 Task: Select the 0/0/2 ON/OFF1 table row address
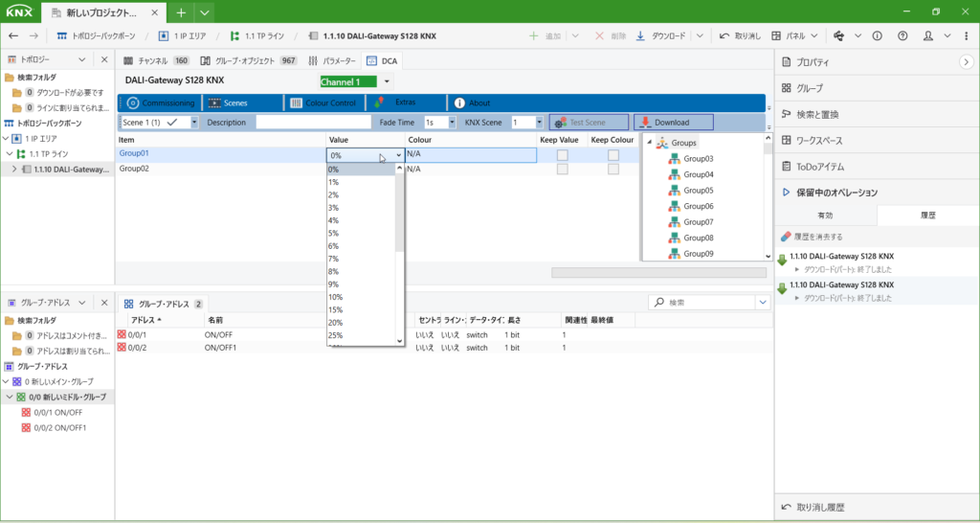[x=137, y=347]
